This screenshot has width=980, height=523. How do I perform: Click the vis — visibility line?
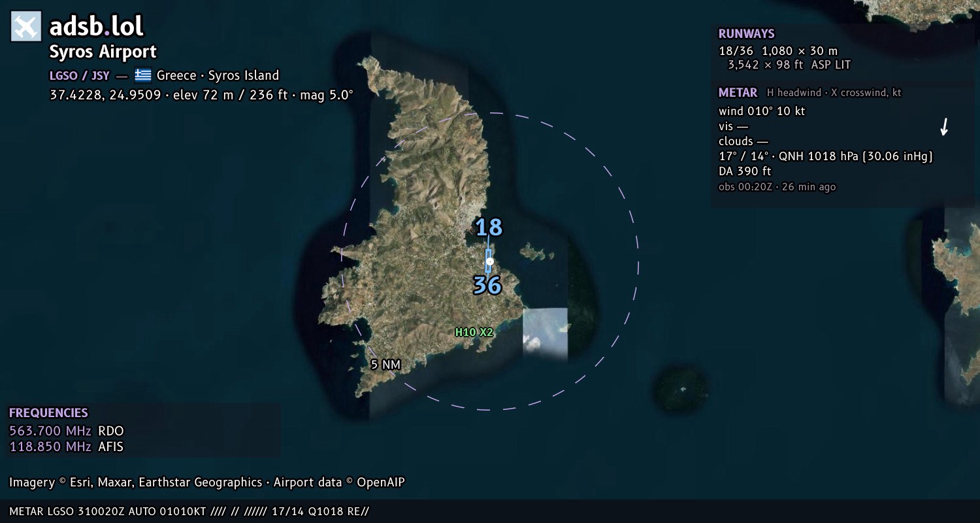click(733, 126)
